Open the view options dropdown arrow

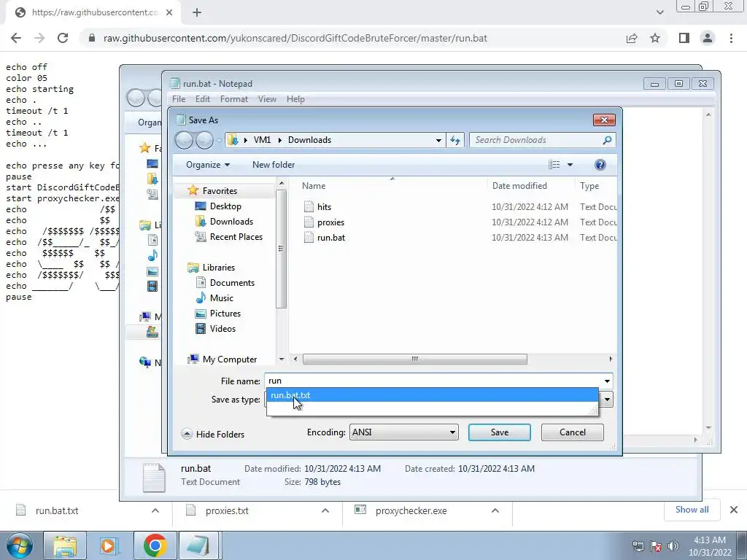coord(570,165)
